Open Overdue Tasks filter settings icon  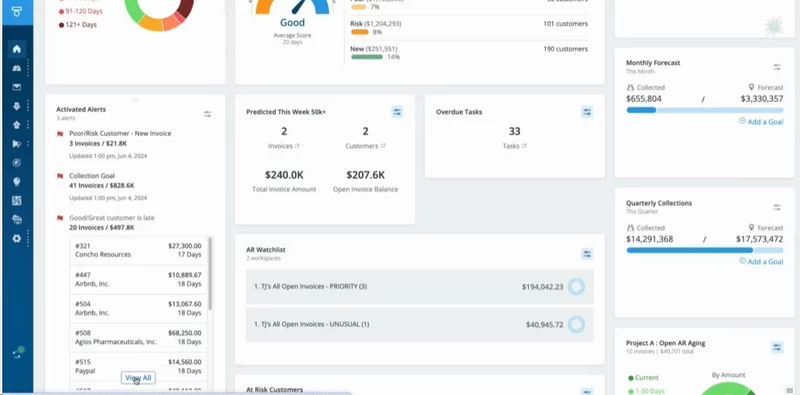pos(587,112)
